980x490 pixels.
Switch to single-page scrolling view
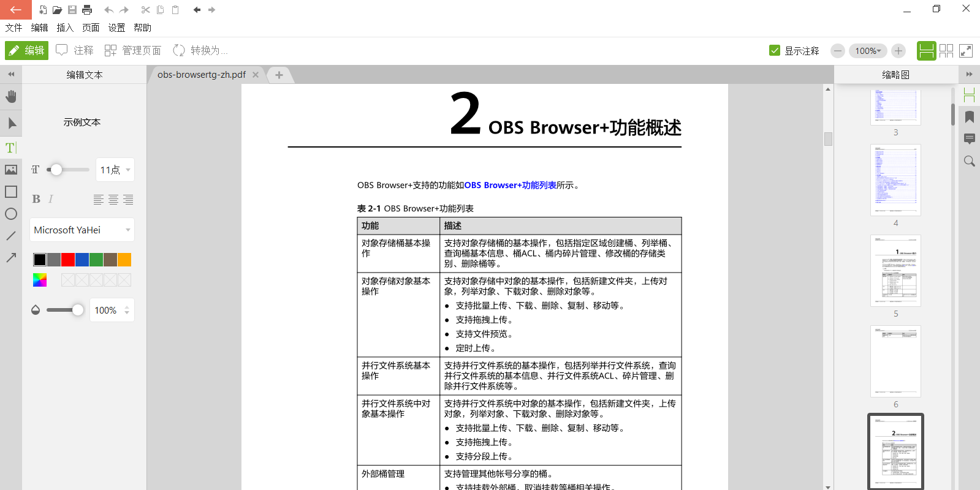click(927, 51)
